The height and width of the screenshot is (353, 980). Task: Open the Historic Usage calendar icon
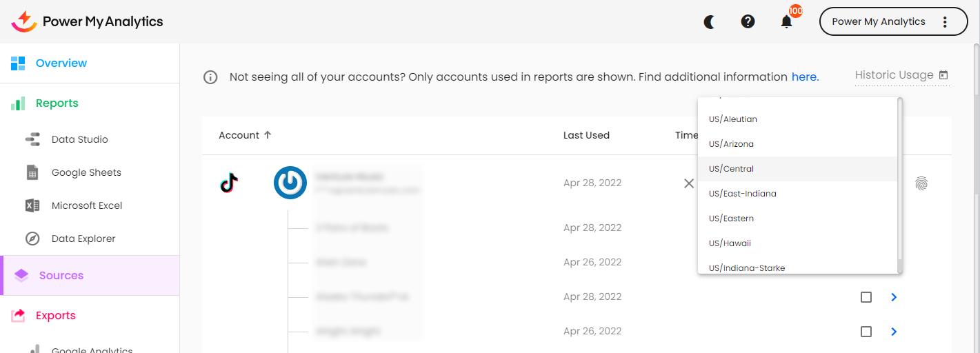943,75
